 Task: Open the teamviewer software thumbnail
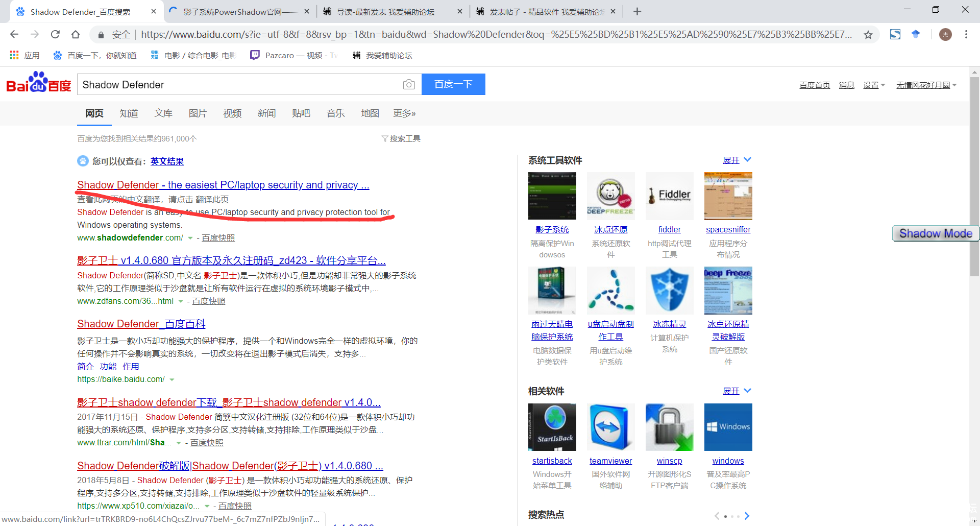610,427
